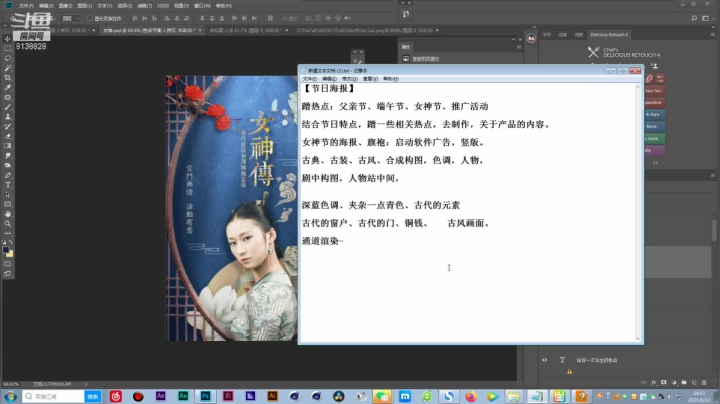Click the red Face Sm. button
720x404 pixels.
[654, 91]
